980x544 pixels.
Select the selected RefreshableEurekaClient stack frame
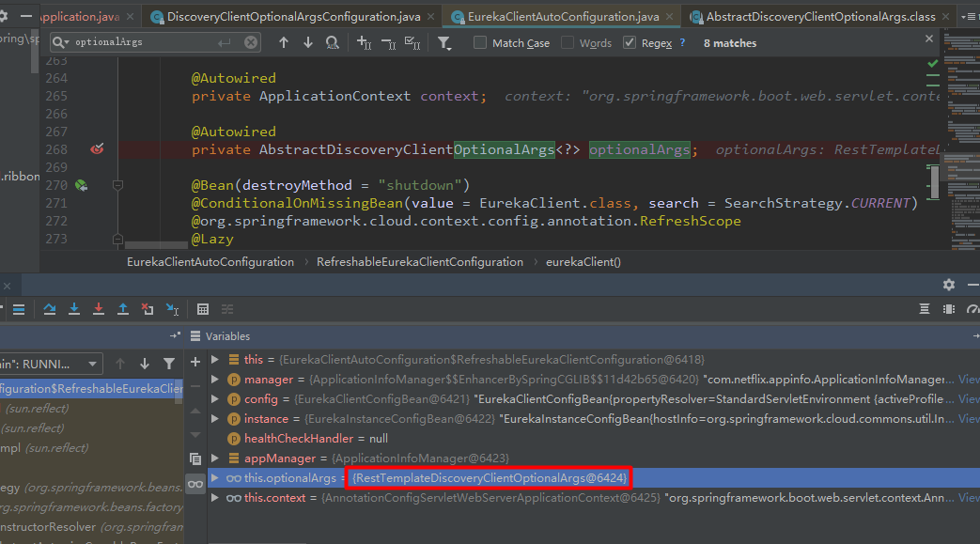pos(91,388)
